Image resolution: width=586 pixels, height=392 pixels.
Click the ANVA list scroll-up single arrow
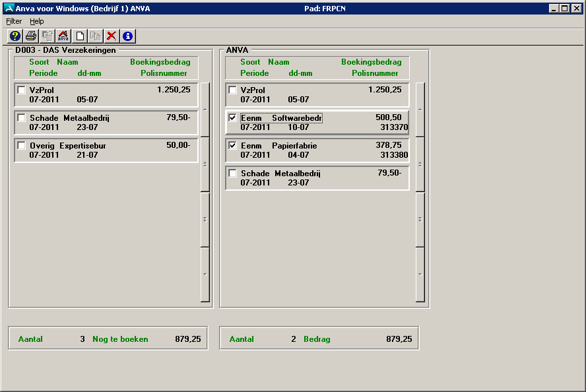(420, 110)
